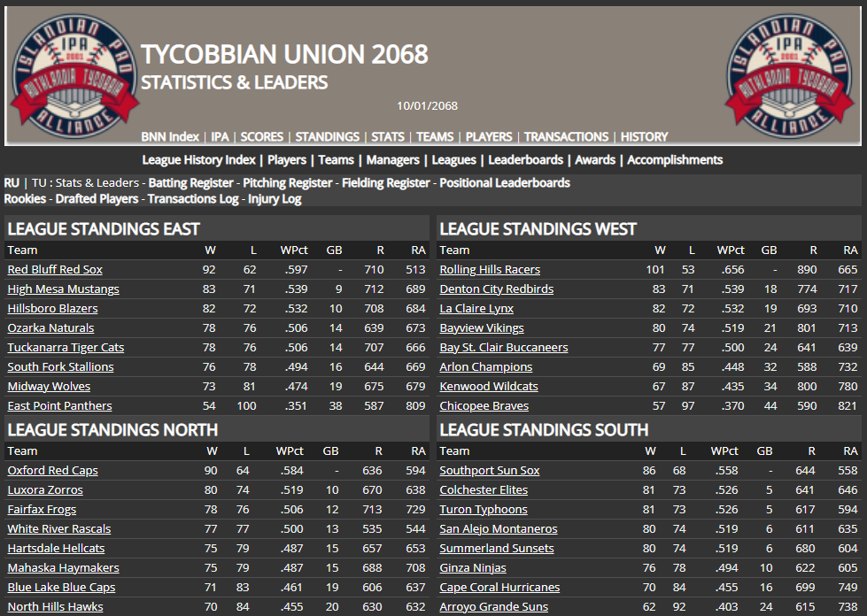Select the HISTORY menu item

(x=644, y=137)
